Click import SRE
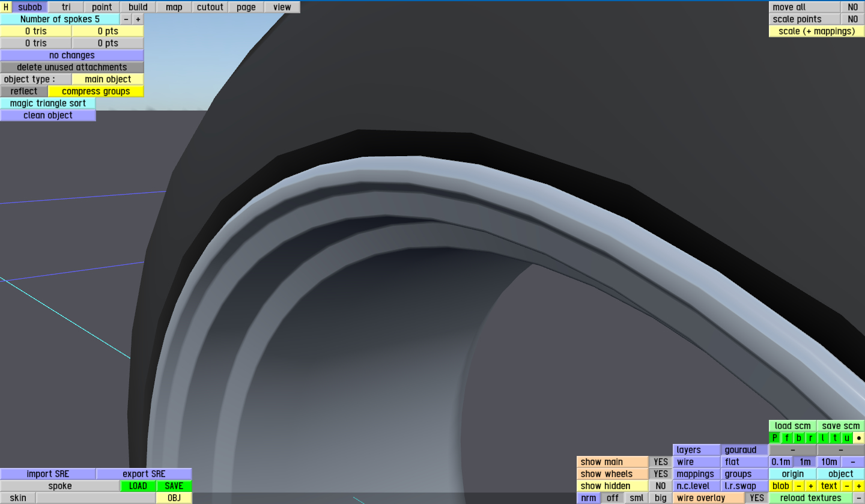The width and height of the screenshot is (865, 504). (x=48, y=474)
